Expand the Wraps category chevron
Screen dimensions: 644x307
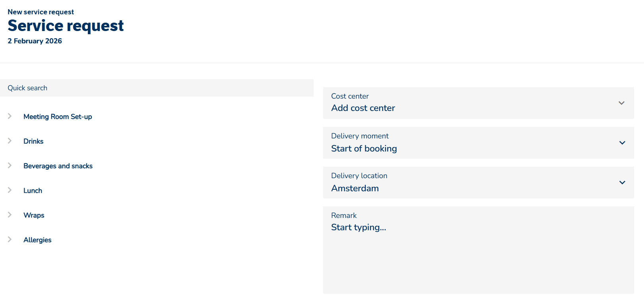click(10, 215)
